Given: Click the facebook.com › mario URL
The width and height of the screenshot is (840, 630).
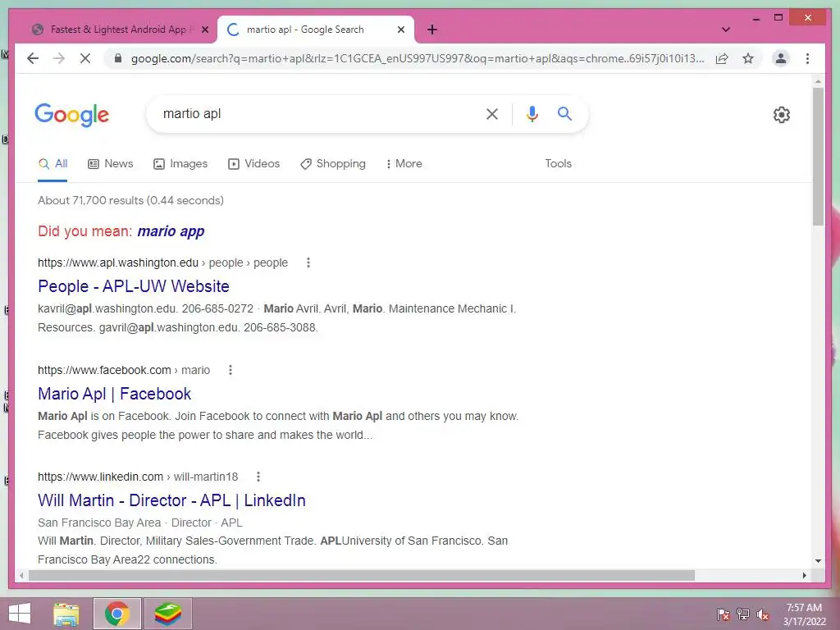Looking at the screenshot, I should point(124,371).
